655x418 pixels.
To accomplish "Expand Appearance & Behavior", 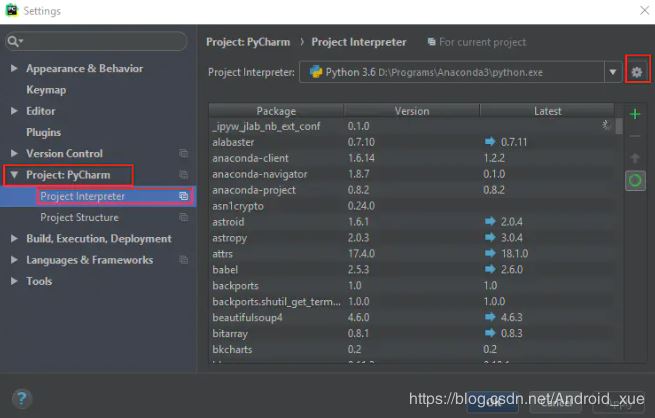I will [14, 68].
